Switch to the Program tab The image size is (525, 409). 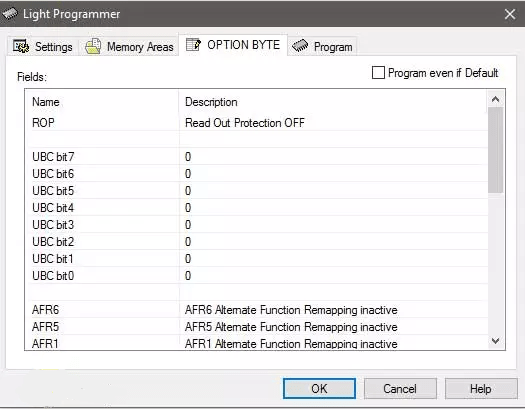[322, 47]
